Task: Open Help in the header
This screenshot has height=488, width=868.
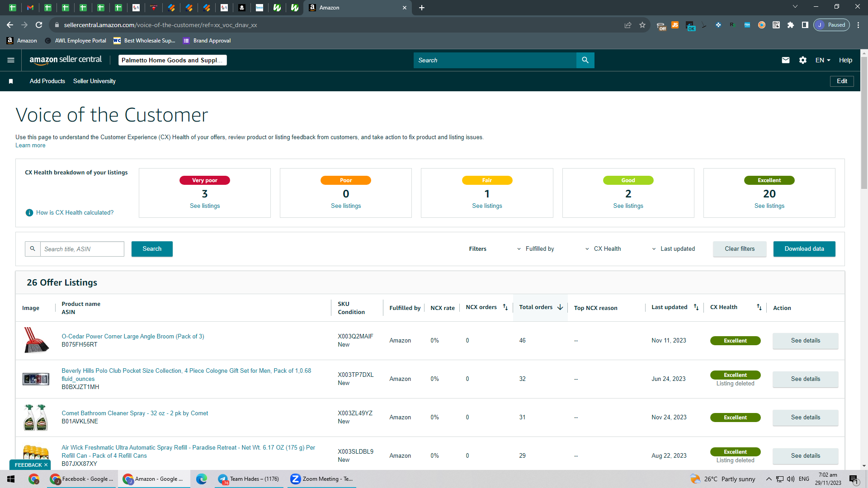Action: [x=845, y=60]
